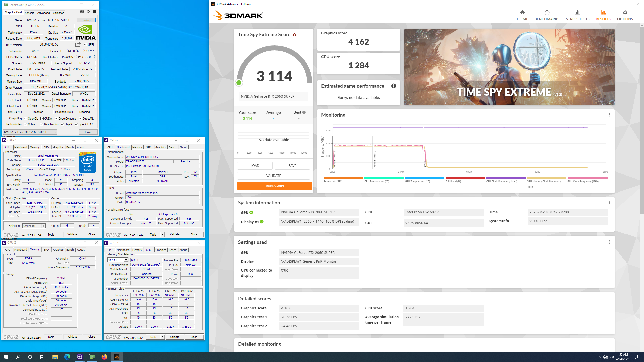Expand Tools arrow in CPU-Z SPD window
644x362 pixels.
(162, 337)
